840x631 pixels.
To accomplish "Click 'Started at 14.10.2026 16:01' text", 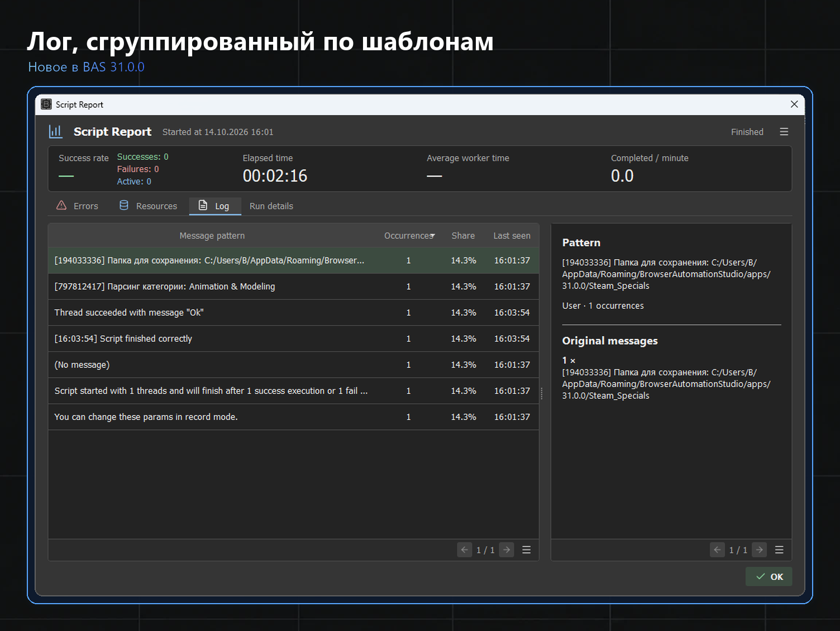I will (218, 132).
